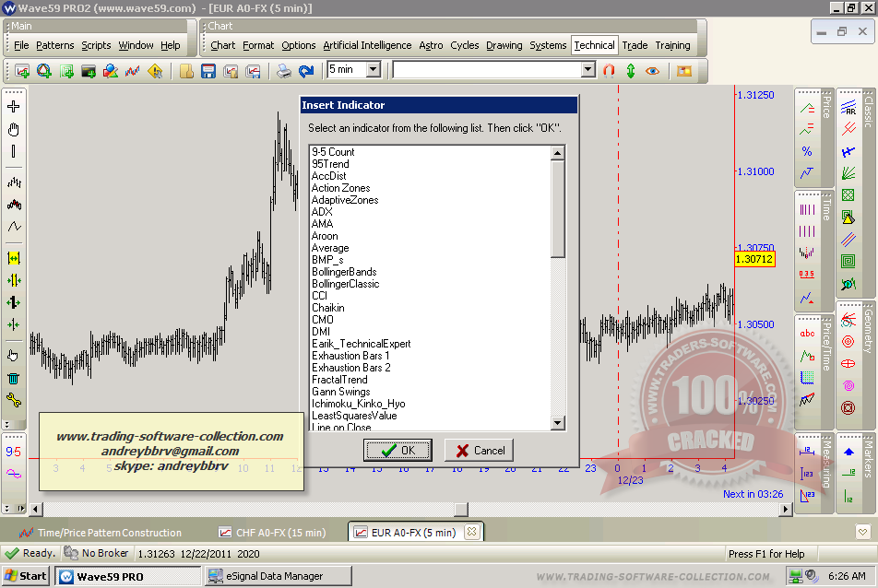The image size is (878, 588).
Task: Select the hand pan tool
Action: pos(14,129)
